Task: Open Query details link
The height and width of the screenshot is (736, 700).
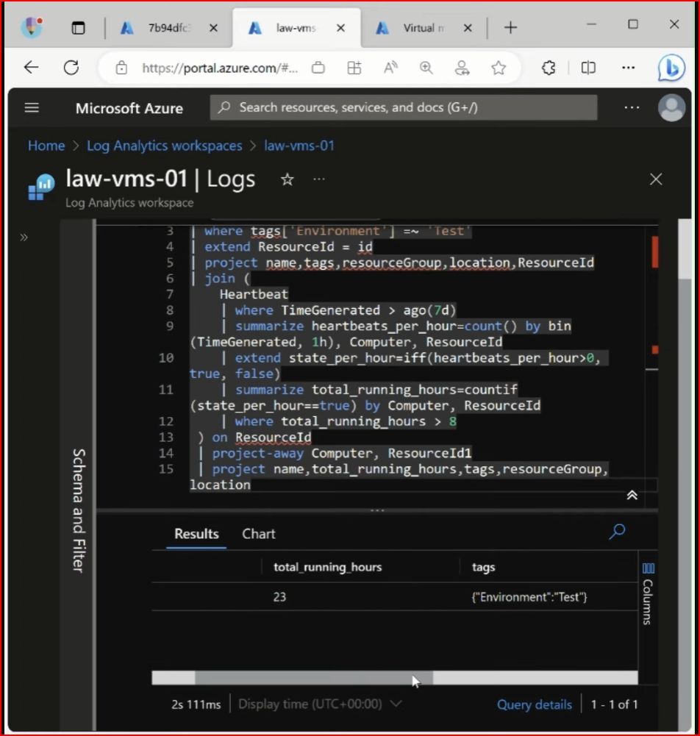Action: click(535, 704)
